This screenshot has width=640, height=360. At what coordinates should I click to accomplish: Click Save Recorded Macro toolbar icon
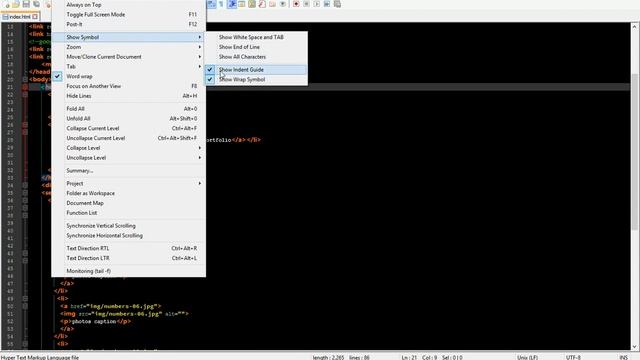click(x=337, y=4)
